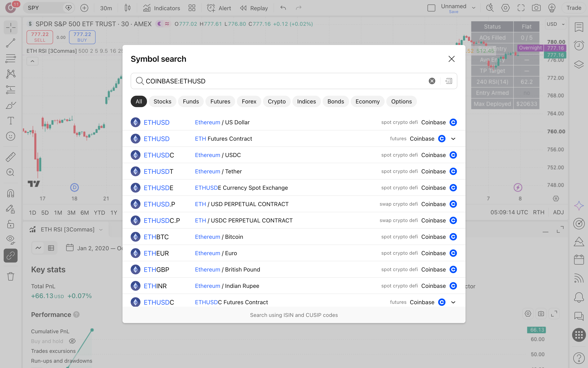Select the ETHUSD.P perpetual contract result
This screenshot has width=588, height=368.
(x=294, y=204)
